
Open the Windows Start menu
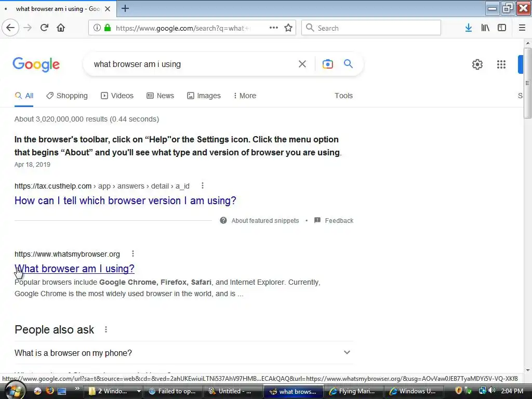[x=14, y=391]
